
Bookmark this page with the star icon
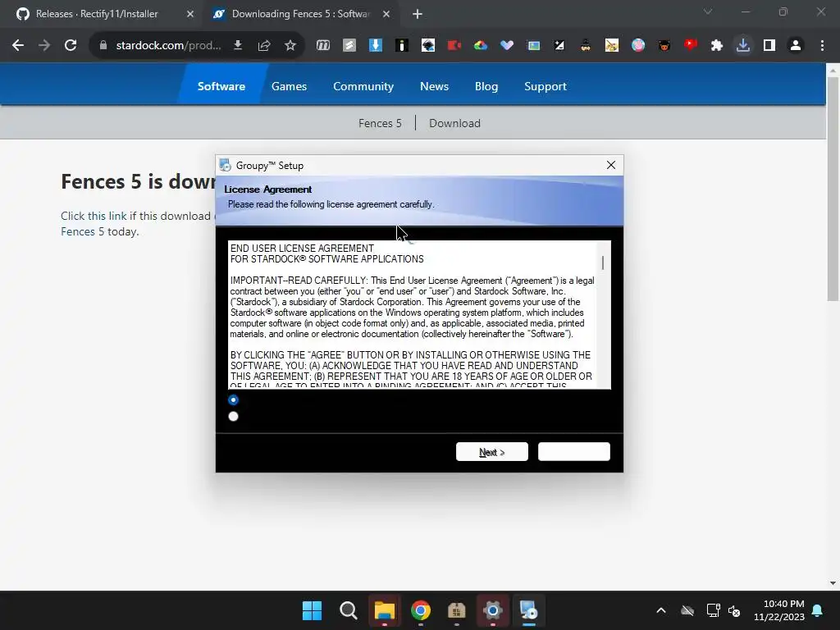[x=290, y=46]
